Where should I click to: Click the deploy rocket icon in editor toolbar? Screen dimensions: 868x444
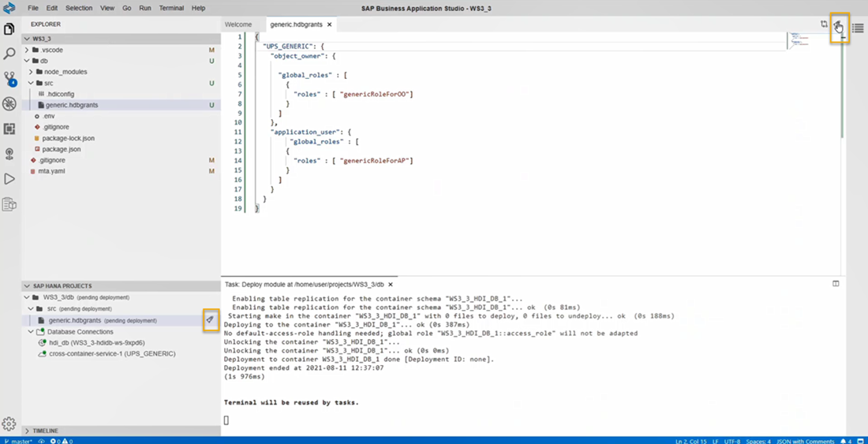(x=840, y=25)
